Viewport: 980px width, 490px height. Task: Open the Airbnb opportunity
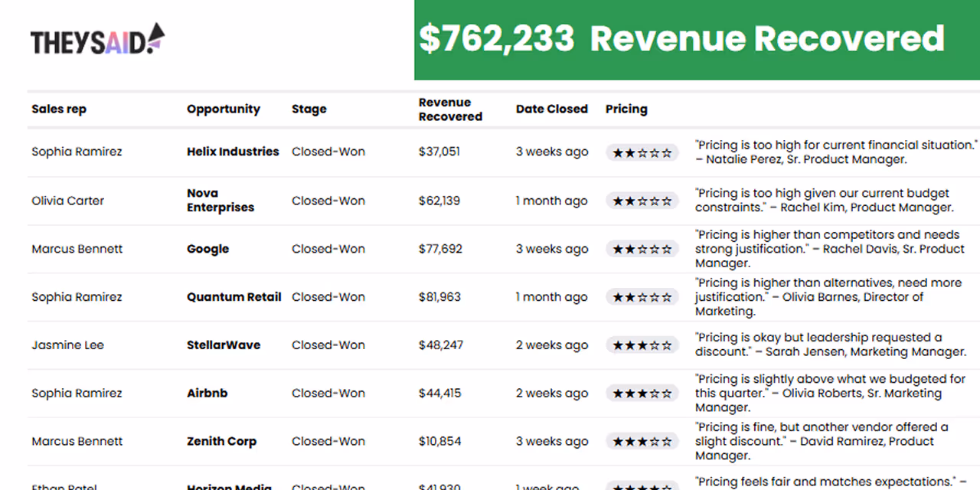pyautogui.click(x=207, y=394)
